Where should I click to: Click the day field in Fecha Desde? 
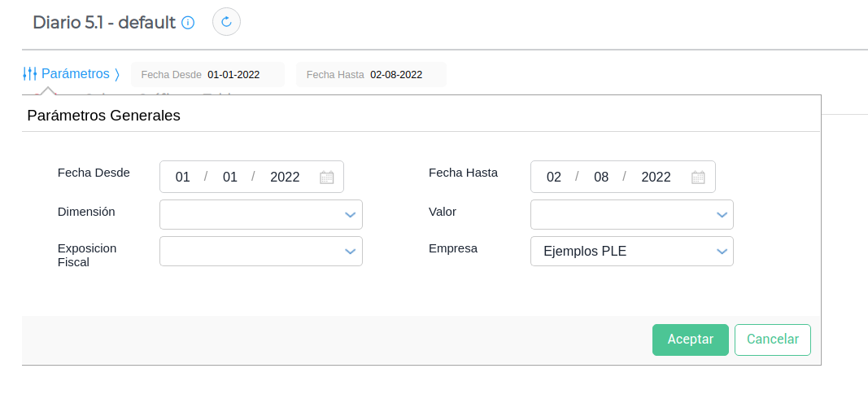pos(183,178)
